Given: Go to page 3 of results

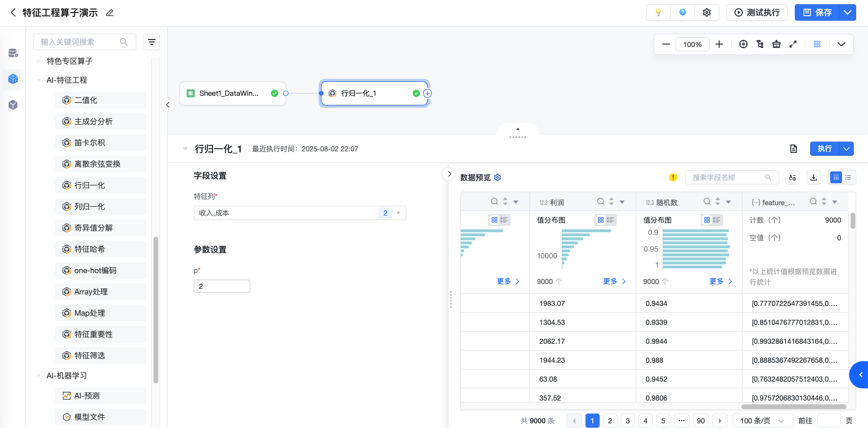Looking at the screenshot, I should (627, 421).
